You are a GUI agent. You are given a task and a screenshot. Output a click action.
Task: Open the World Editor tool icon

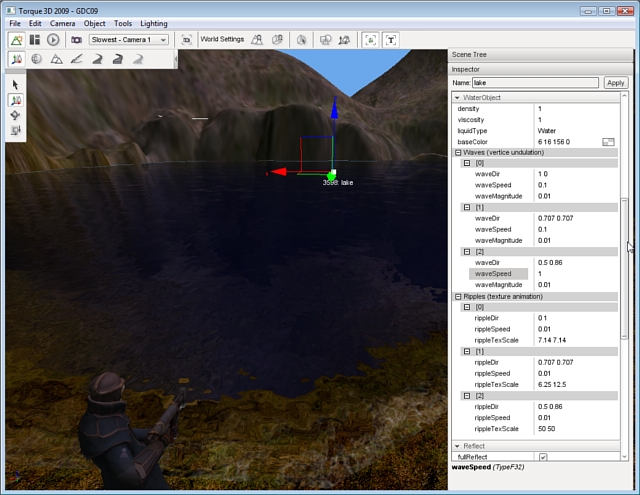coord(17,40)
